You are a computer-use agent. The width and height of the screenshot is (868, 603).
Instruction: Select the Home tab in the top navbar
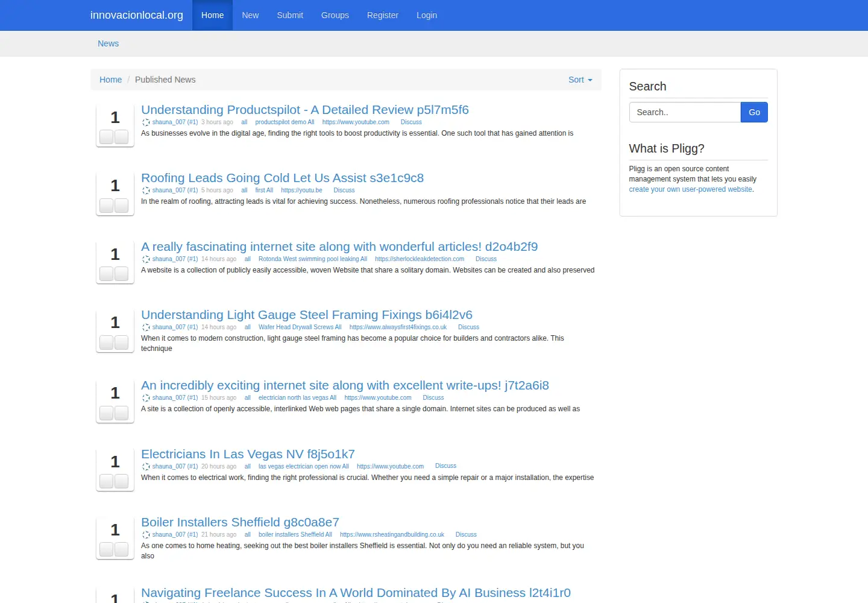(x=212, y=15)
